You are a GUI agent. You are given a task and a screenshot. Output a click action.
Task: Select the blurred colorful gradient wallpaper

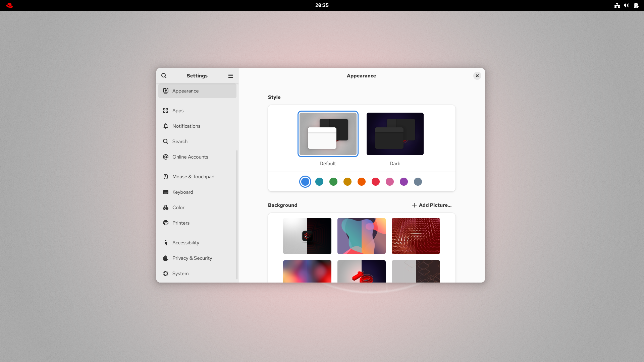pos(307,271)
